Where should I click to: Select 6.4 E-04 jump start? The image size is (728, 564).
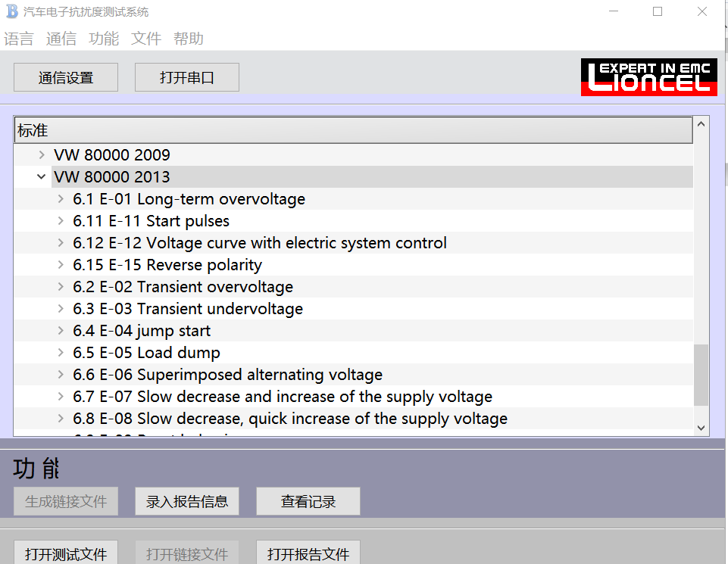coord(142,331)
